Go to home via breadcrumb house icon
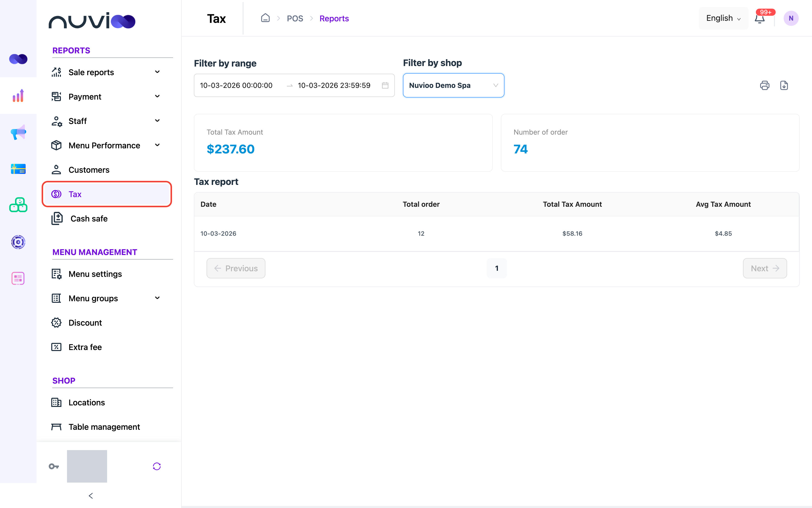The height and width of the screenshot is (508, 812). pos(265,18)
